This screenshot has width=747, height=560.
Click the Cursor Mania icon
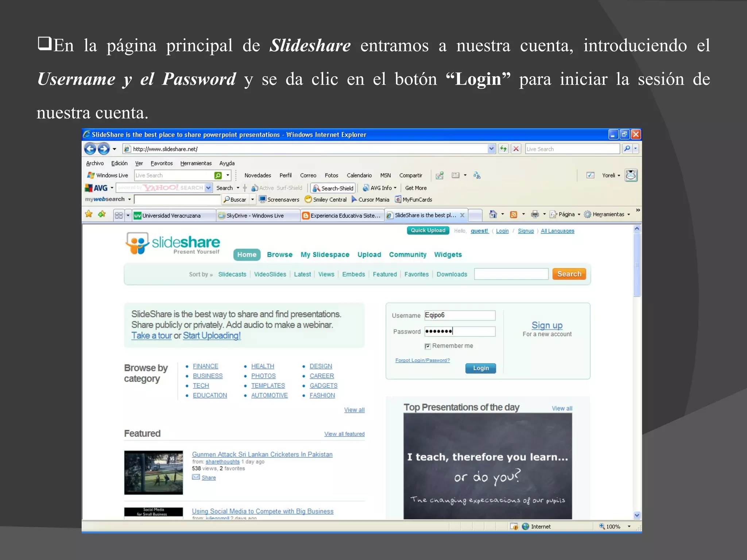[x=354, y=199]
